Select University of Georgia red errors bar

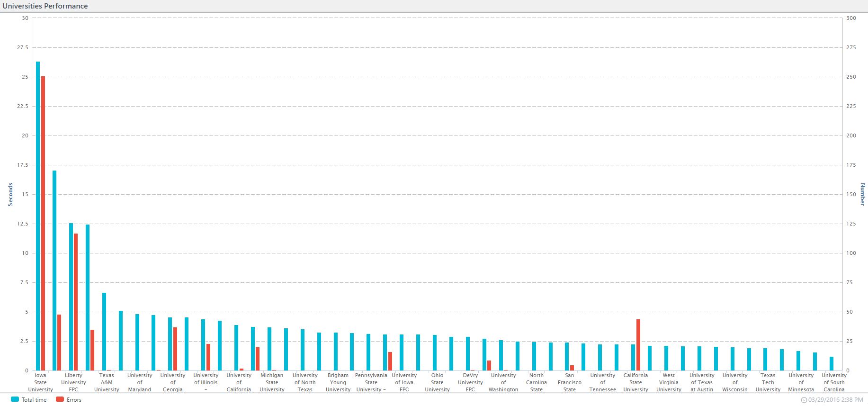175,349
